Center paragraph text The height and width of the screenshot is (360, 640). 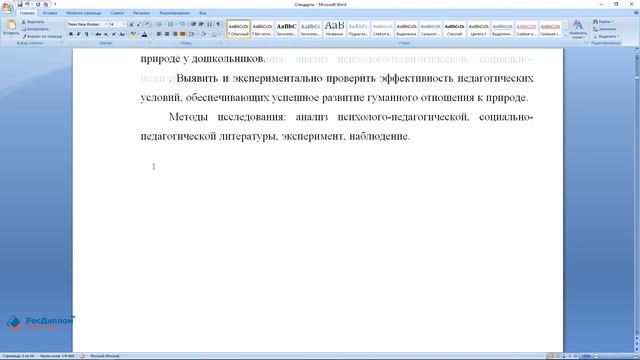coord(167,34)
